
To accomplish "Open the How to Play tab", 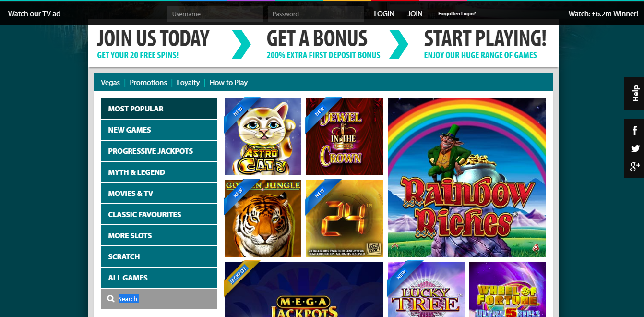I will (x=228, y=83).
